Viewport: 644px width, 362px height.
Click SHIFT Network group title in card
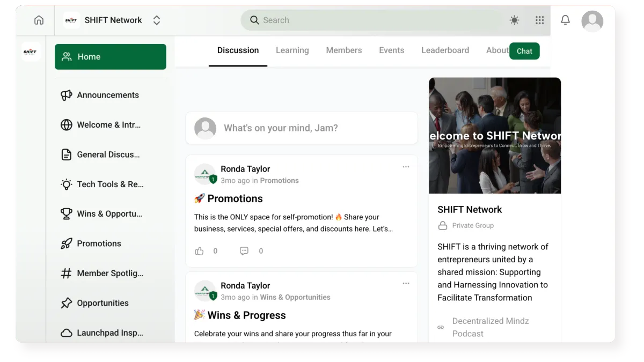click(470, 210)
